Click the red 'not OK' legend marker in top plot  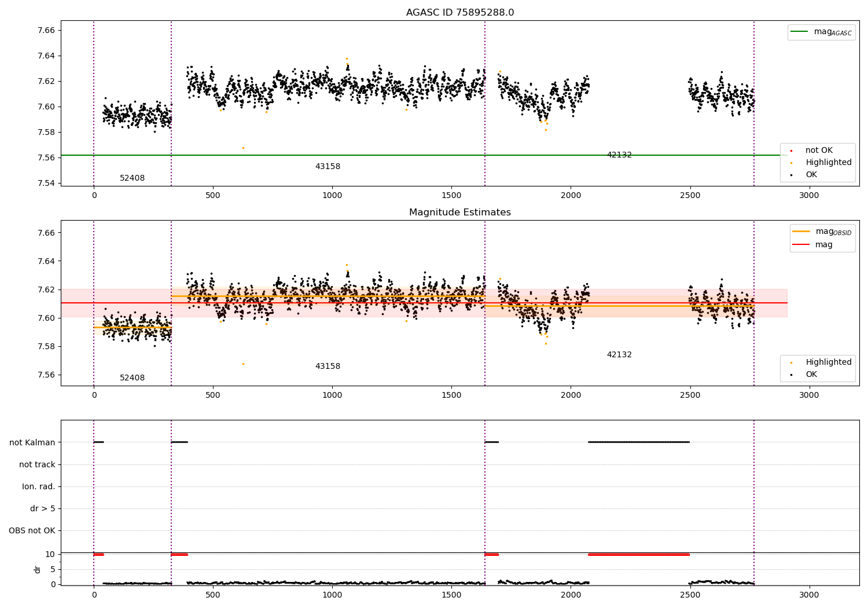(791, 151)
